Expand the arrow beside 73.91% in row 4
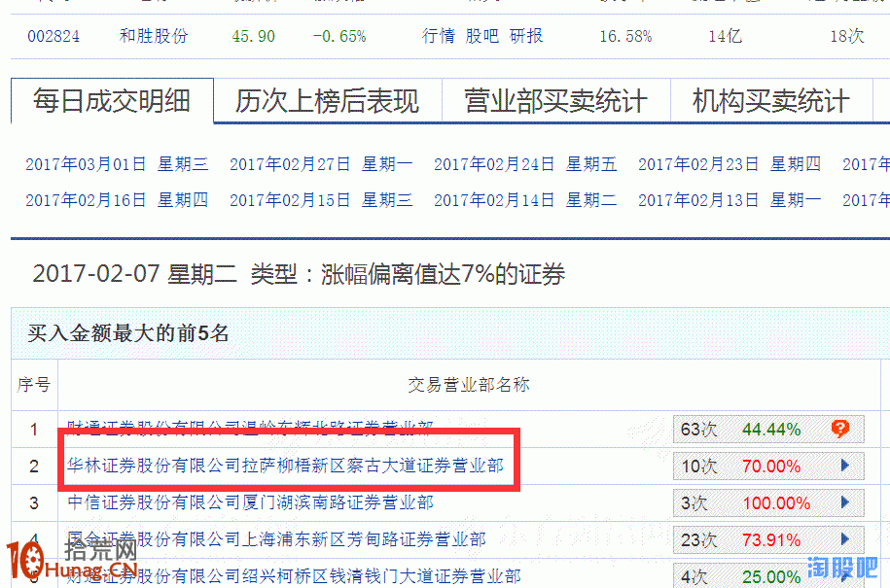Screen dimensions: 890x588 click(845, 539)
